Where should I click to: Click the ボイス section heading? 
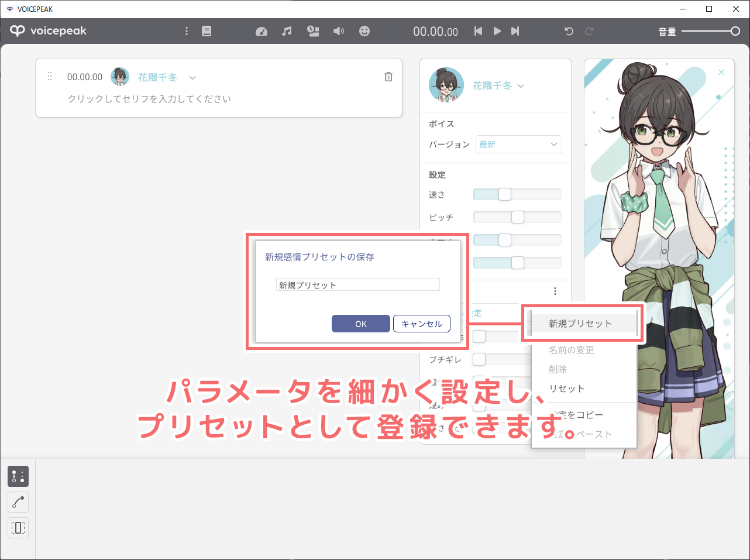[442, 124]
